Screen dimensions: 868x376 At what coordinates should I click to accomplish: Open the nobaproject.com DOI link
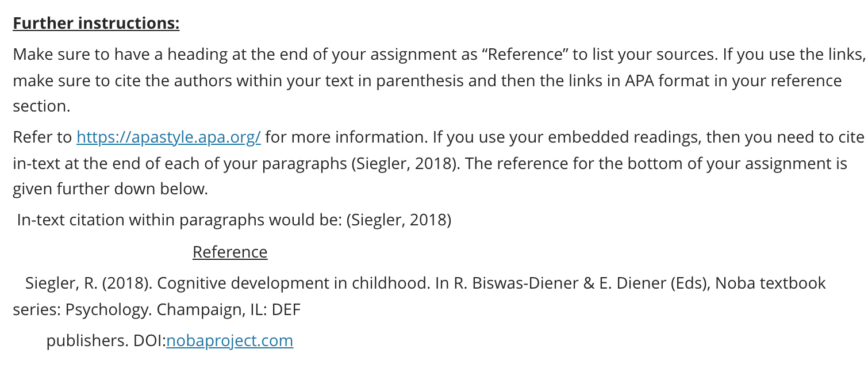click(230, 341)
